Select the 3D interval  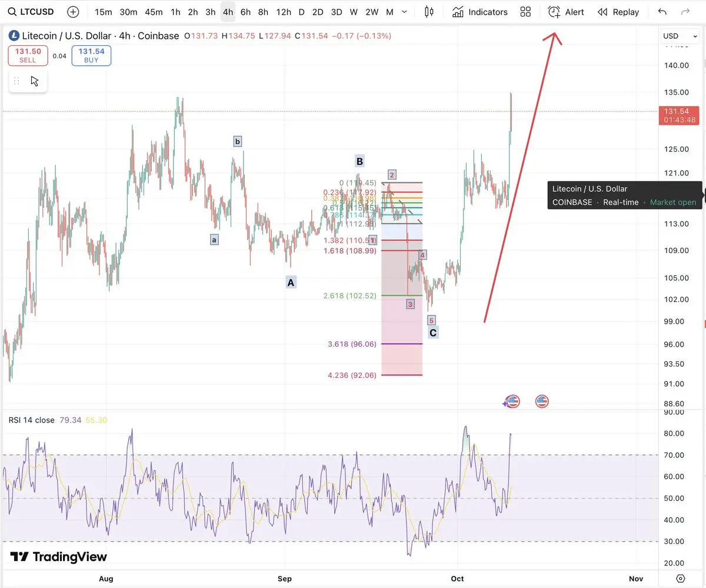(337, 12)
